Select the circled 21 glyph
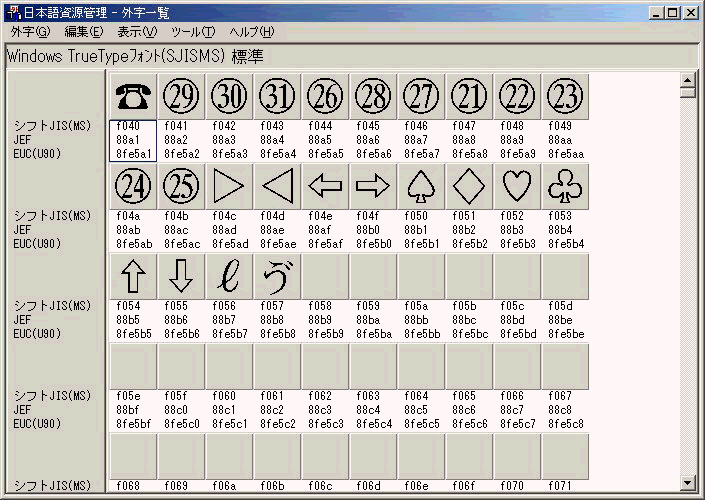Viewport: 705px width, 500px height. pos(469,97)
